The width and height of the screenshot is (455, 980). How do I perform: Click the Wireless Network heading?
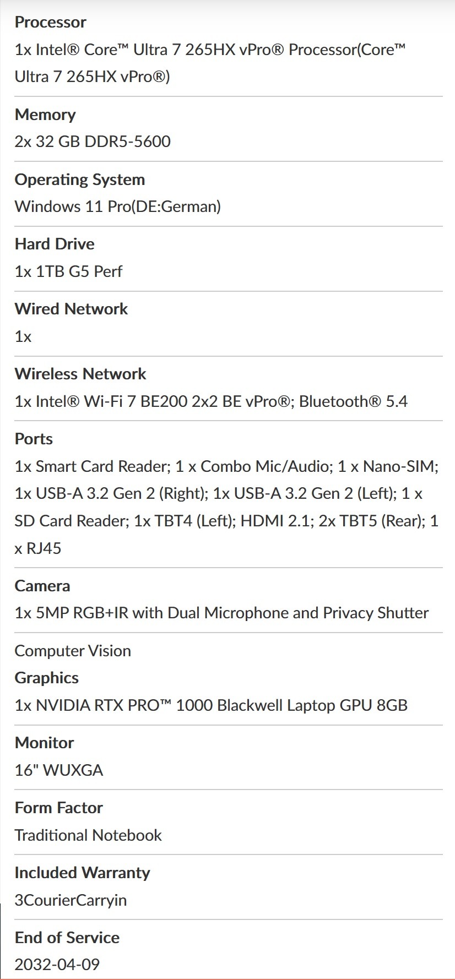80,374
